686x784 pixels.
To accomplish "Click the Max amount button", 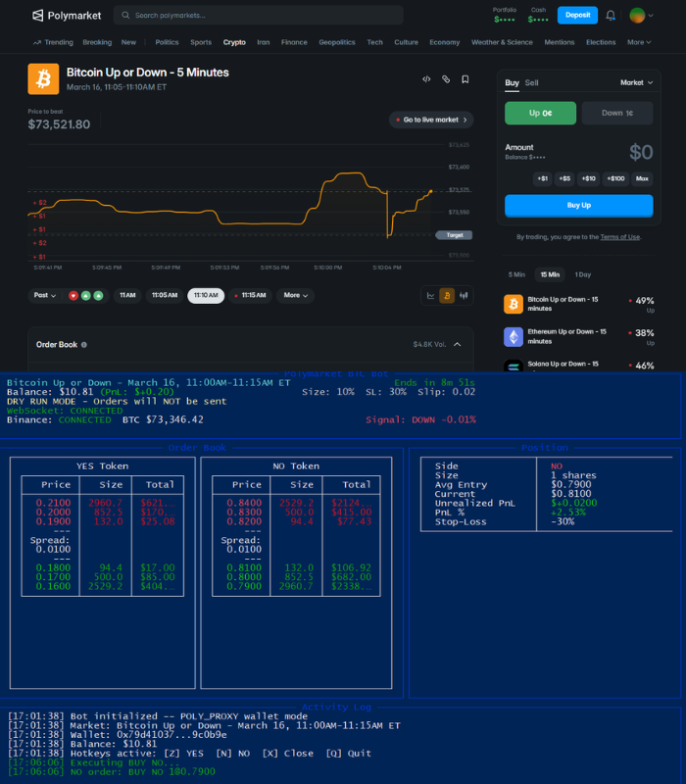I will coord(642,178).
